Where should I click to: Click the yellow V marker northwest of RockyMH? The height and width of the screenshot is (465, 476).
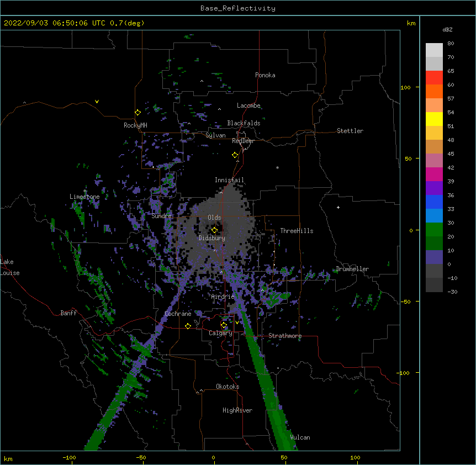coord(97,102)
